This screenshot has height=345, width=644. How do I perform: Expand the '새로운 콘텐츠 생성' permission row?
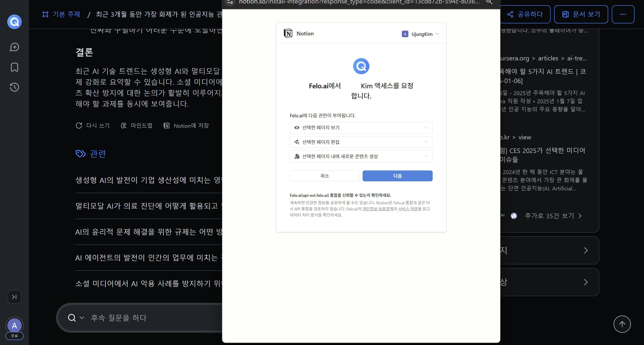click(x=361, y=156)
